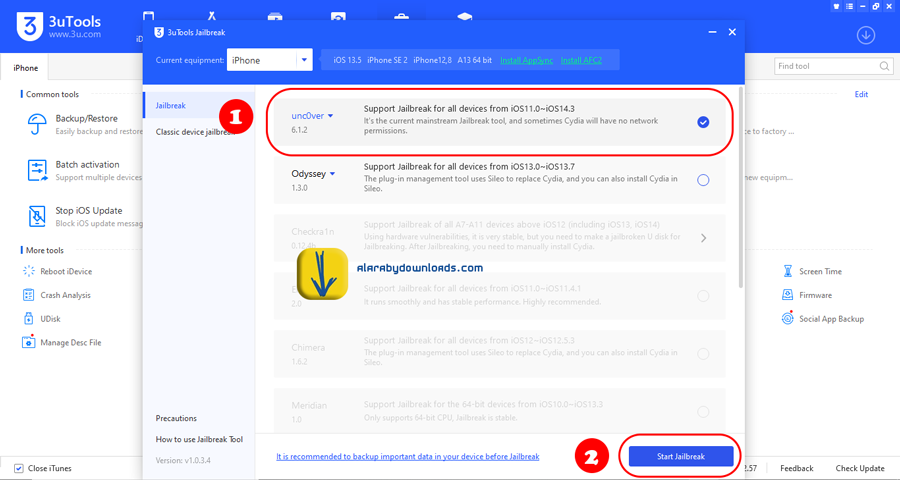Select the Chimera jailbreak radio button
This screenshot has width=900, height=480.
(x=703, y=354)
